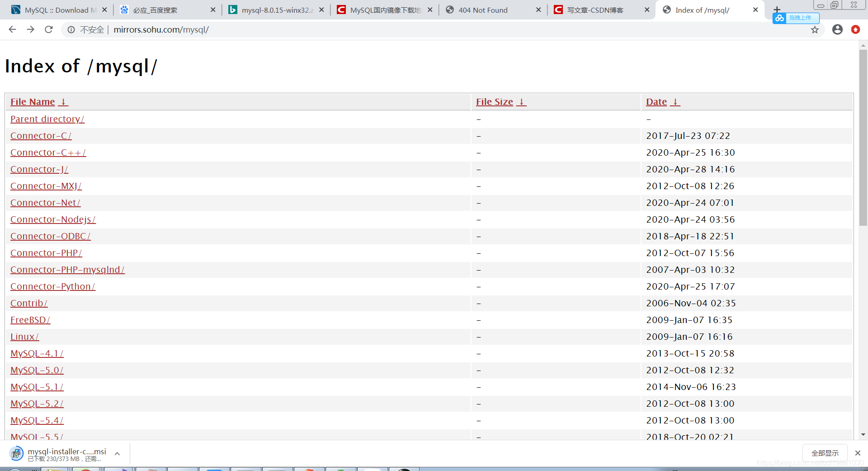This screenshot has height=471, width=868.
Task: Sort listing by File Name
Action: 33,102
